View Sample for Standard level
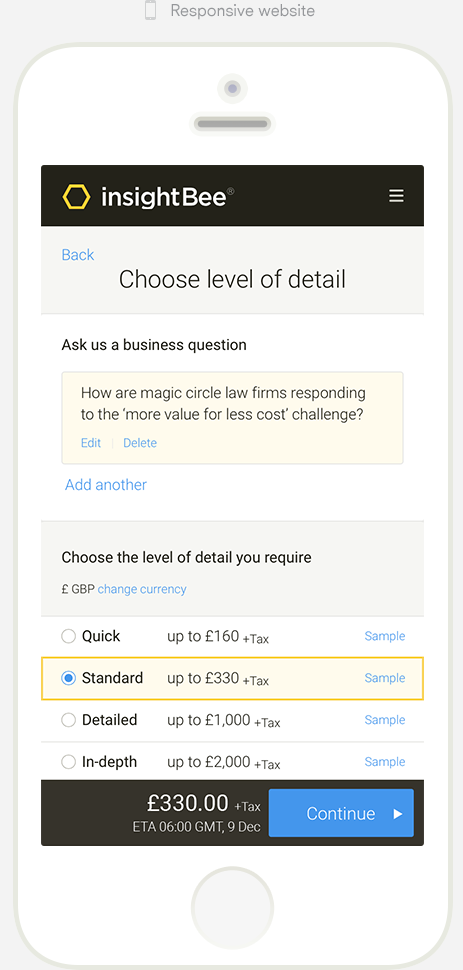 [x=384, y=678]
